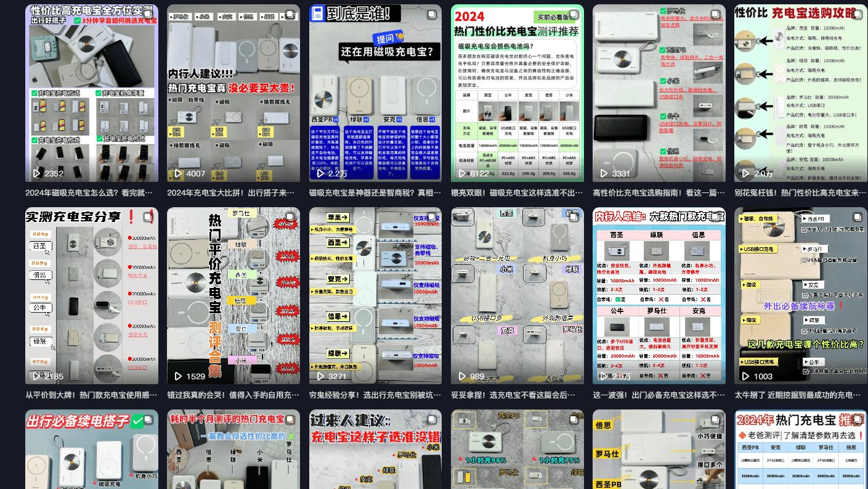Click the play icon on the 2352-view video

[38, 173]
